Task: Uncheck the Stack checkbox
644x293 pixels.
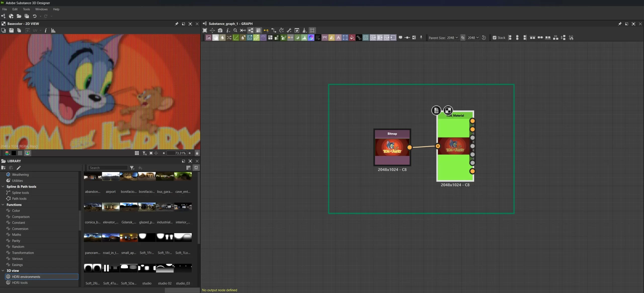Action: point(495,38)
